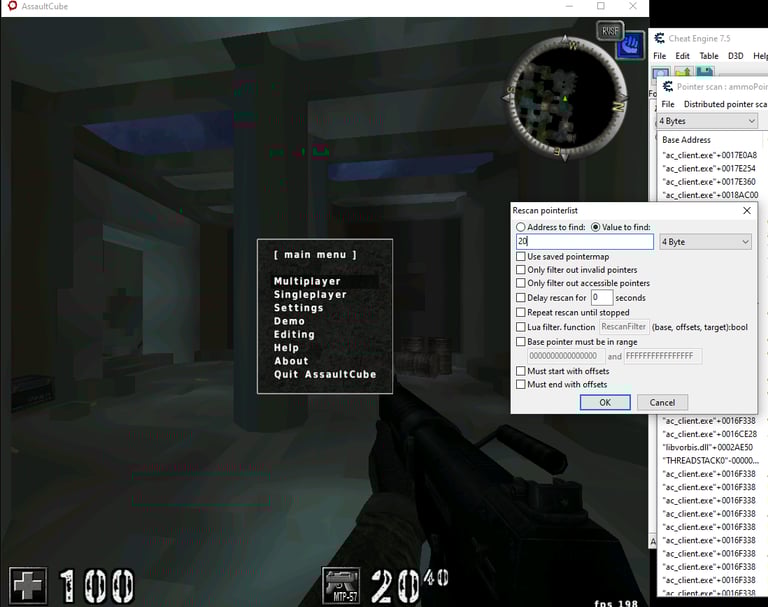The width and height of the screenshot is (768, 607).
Task: Check Only filter out invalid pointers
Action: pos(521,270)
